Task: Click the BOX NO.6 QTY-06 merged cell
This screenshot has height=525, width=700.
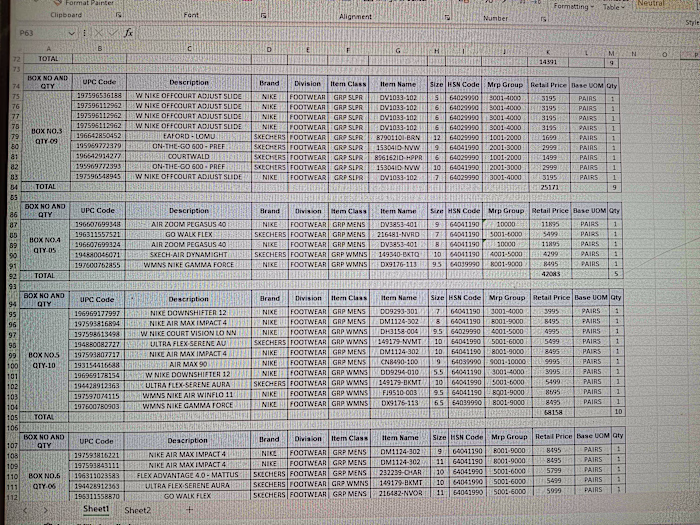Action: tap(44, 480)
